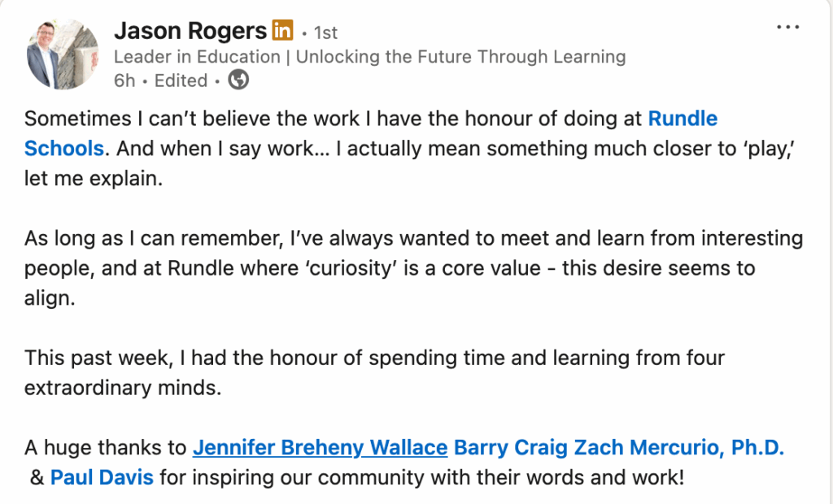Image resolution: width=833 pixels, height=504 pixels.
Task: Open the three-dot post options menu
Action: pos(788,27)
